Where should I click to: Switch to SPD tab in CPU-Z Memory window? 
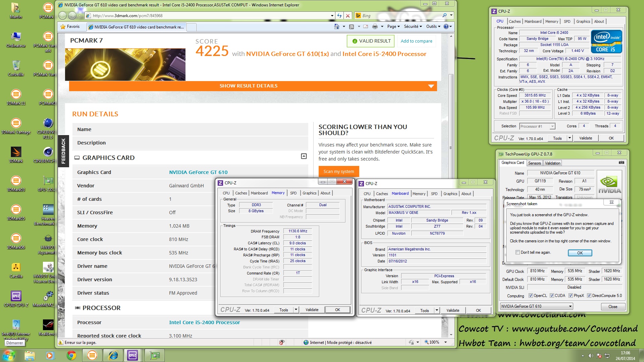(x=293, y=193)
